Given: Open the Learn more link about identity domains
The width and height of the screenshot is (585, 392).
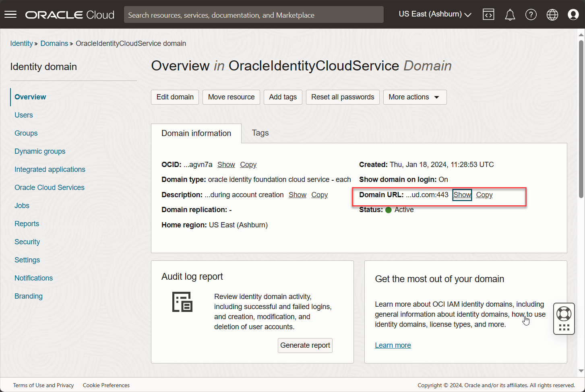Looking at the screenshot, I should tap(393, 345).
